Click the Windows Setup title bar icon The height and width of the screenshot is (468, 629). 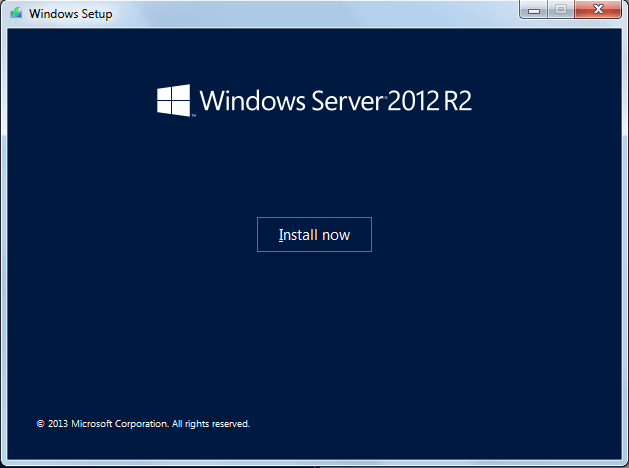coord(16,14)
